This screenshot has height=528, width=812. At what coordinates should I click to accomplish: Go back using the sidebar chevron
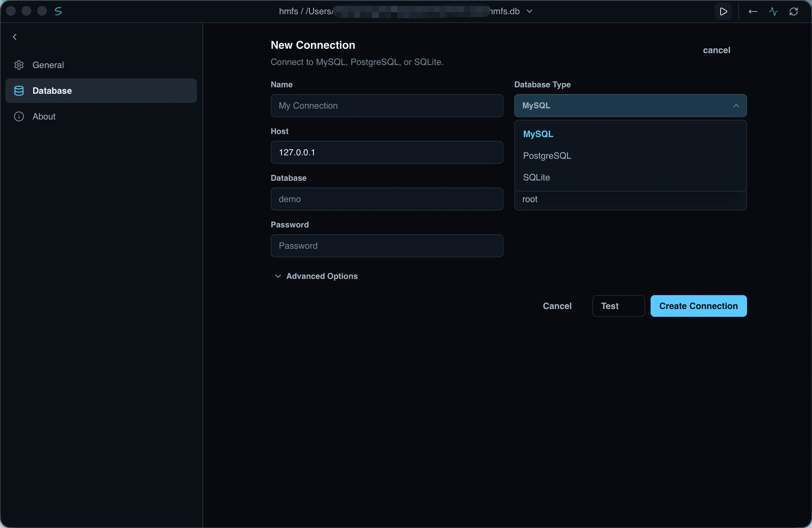pyautogui.click(x=15, y=37)
